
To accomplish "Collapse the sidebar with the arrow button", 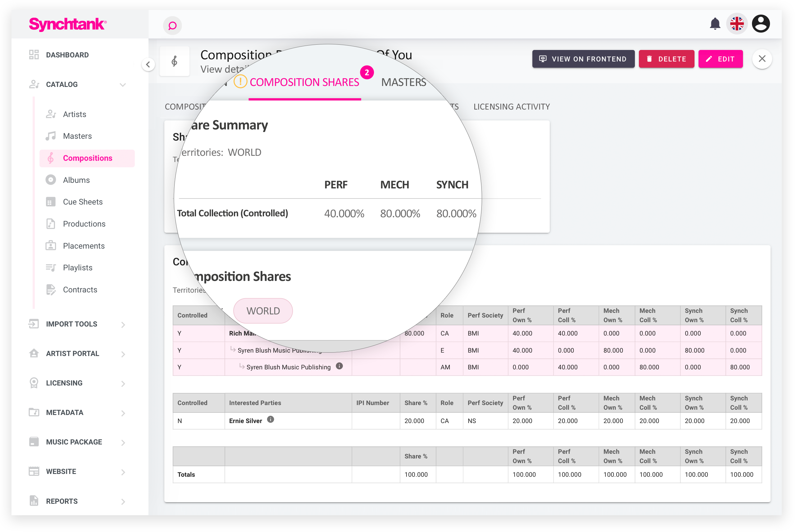I will [x=148, y=65].
